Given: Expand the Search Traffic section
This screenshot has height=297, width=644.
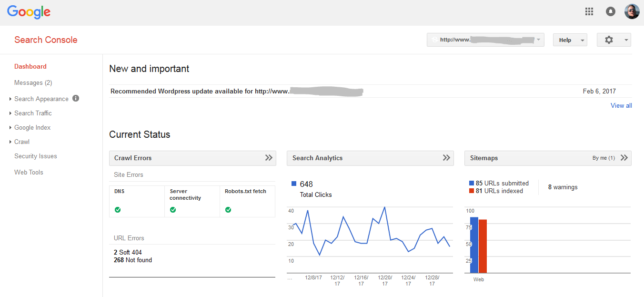Looking at the screenshot, I should pos(33,113).
